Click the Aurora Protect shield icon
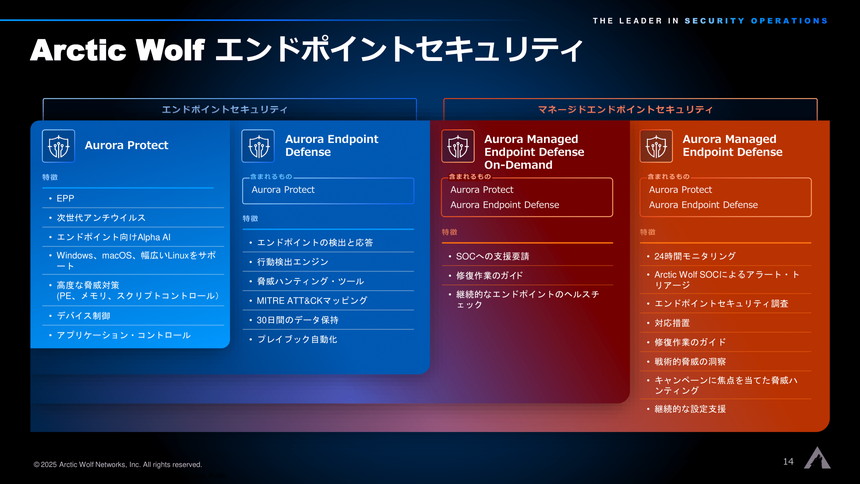Viewport: 860px width, 484px height. tap(58, 146)
